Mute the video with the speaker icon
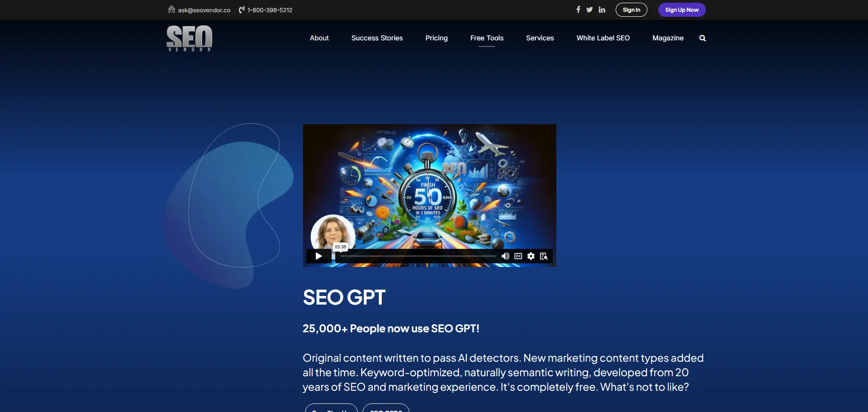This screenshot has width=868, height=412. point(505,256)
